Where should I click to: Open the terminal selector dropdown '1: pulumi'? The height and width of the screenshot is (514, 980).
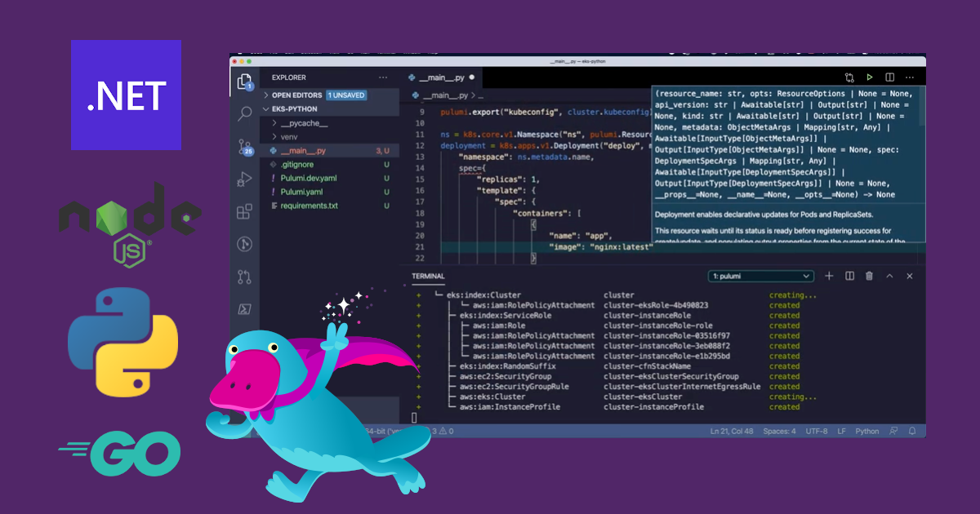(x=760, y=277)
